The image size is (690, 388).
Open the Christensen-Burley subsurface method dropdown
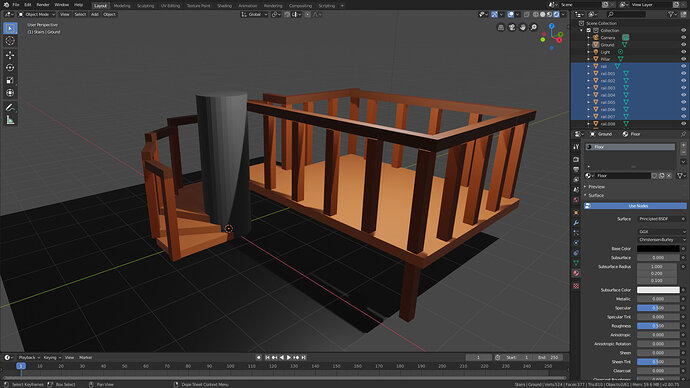click(662, 240)
